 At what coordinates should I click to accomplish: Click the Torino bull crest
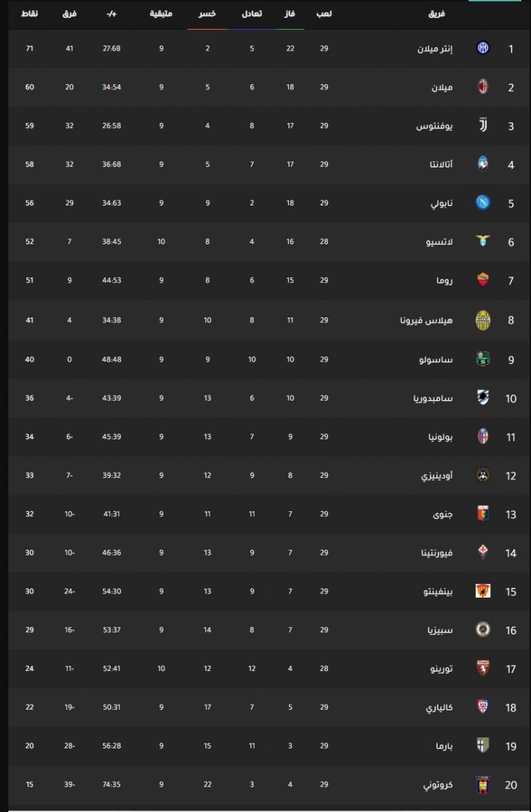pyautogui.click(x=483, y=668)
